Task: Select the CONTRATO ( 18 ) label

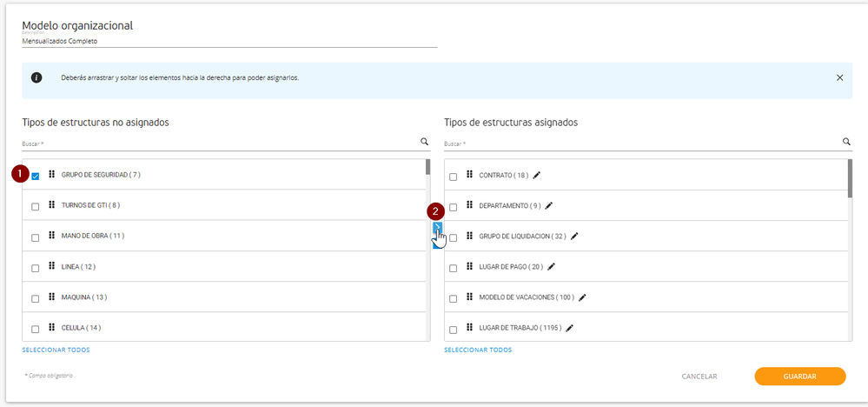Action: coord(504,175)
